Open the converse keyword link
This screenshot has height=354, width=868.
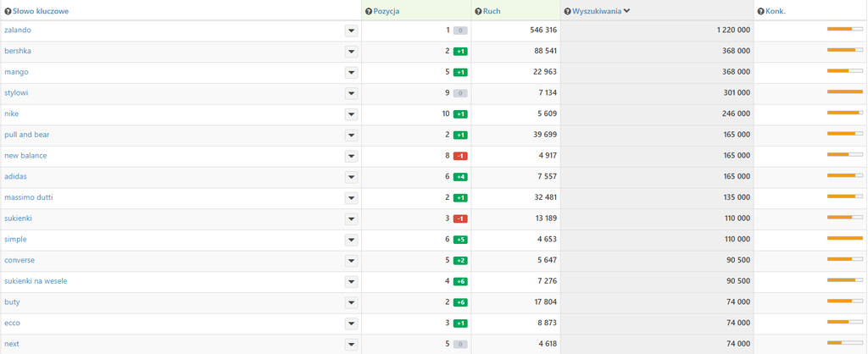point(19,260)
